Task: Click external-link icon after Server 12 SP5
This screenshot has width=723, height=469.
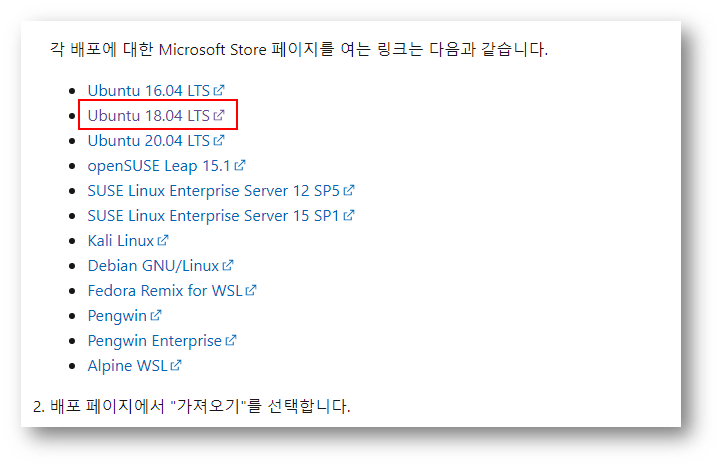Action: click(x=349, y=190)
